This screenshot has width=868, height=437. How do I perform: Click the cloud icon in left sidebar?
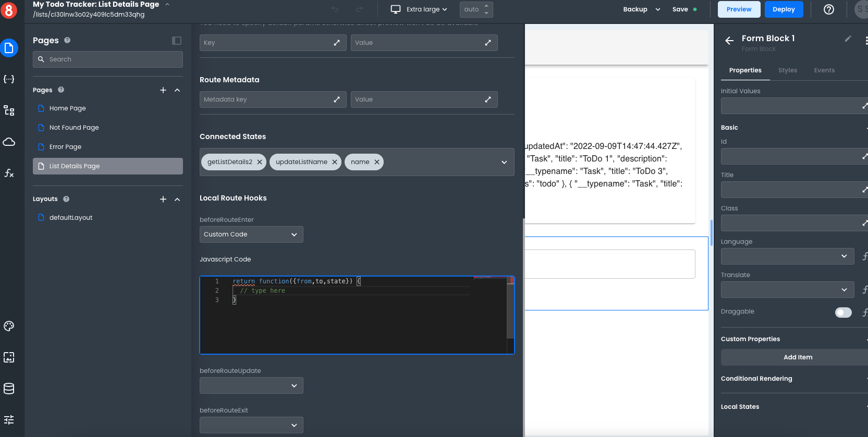click(9, 142)
